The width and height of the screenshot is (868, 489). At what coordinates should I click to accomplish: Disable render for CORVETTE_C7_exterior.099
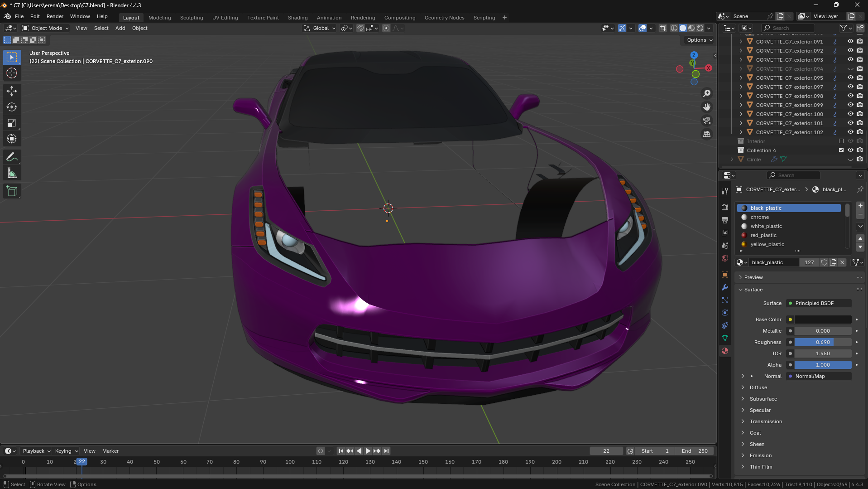860,105
